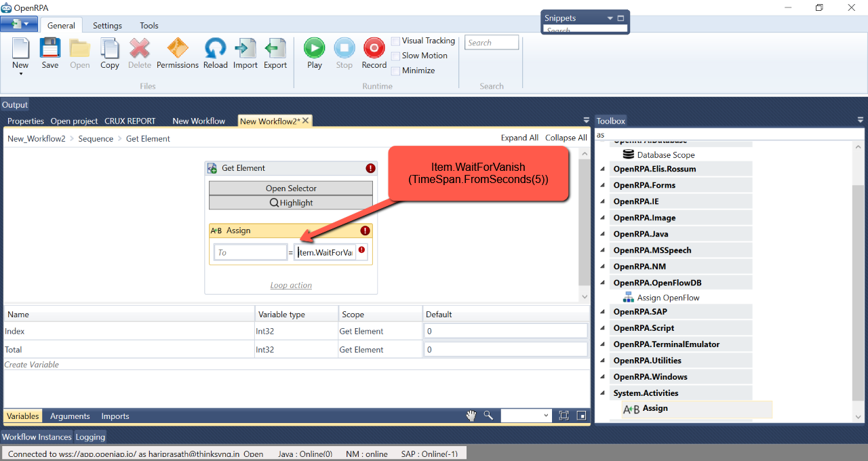Click the Get Element error indicator
The height and width of the screenshot is (461, 868).
[x=370, y=168]
